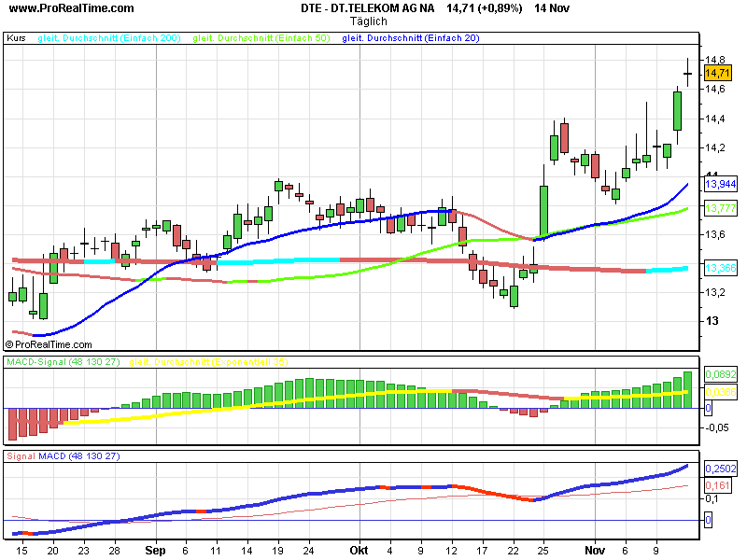The height and width of the screenshot is (560, 747).
Task: Click the Nov month label on date axis
Action: [595, 551]
